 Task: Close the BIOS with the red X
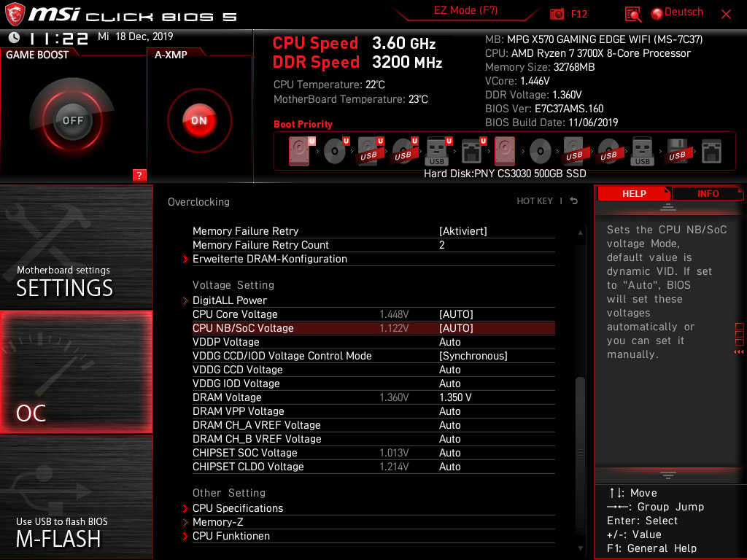[x=726, y=15]
